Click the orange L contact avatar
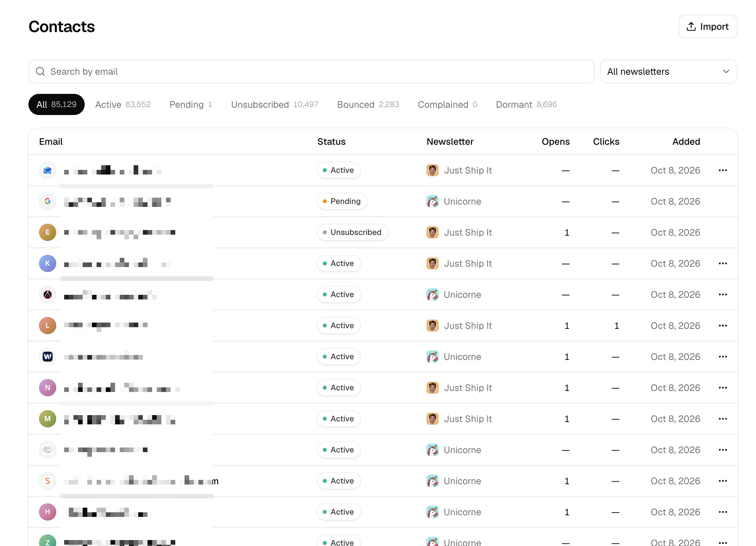Image resolution: width=756 pixels, height=546 pixels. click(x=48, y=326)
